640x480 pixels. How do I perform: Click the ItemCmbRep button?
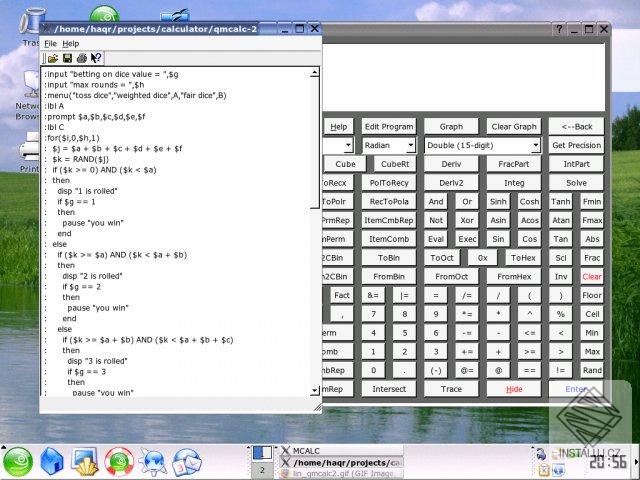point(389,220)
